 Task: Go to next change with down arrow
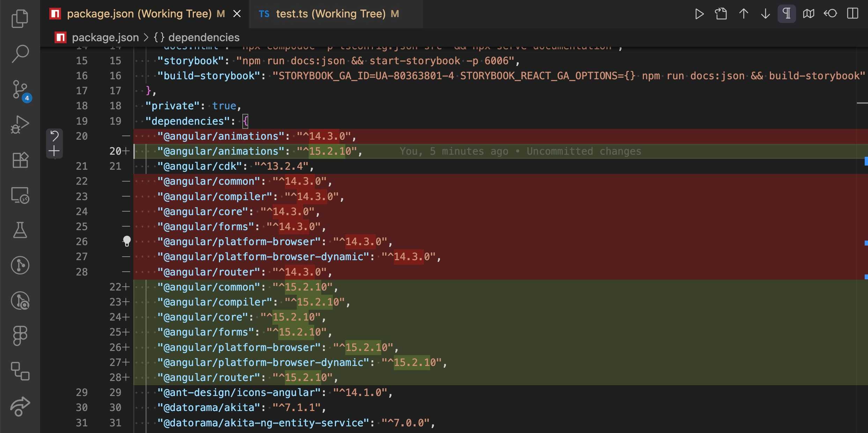[x=765, y=14]
